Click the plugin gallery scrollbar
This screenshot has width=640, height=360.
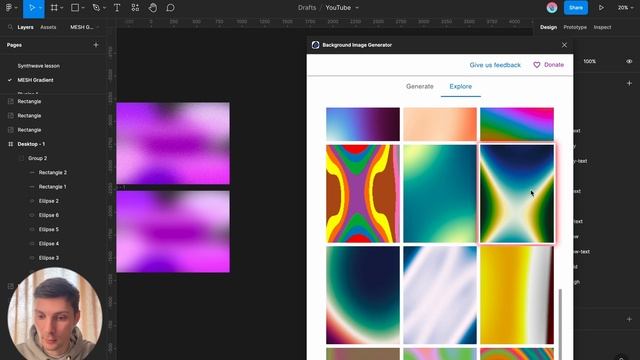(560, 324)
